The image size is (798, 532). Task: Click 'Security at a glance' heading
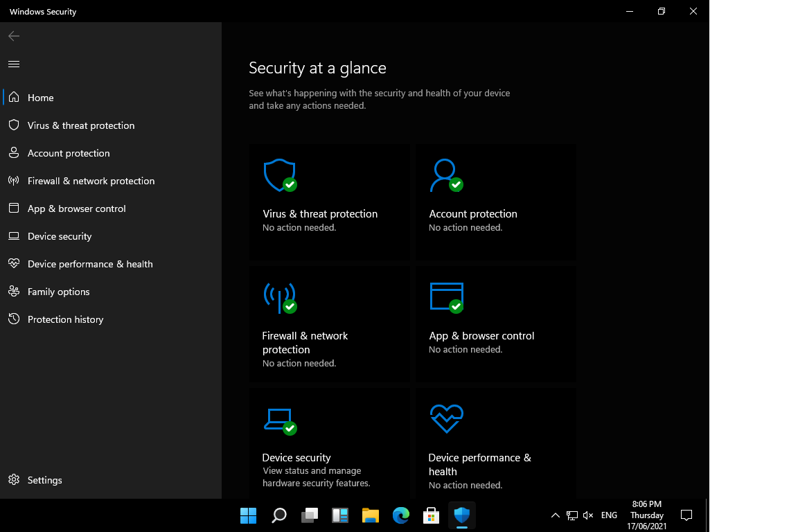click(x=317, y=68)
